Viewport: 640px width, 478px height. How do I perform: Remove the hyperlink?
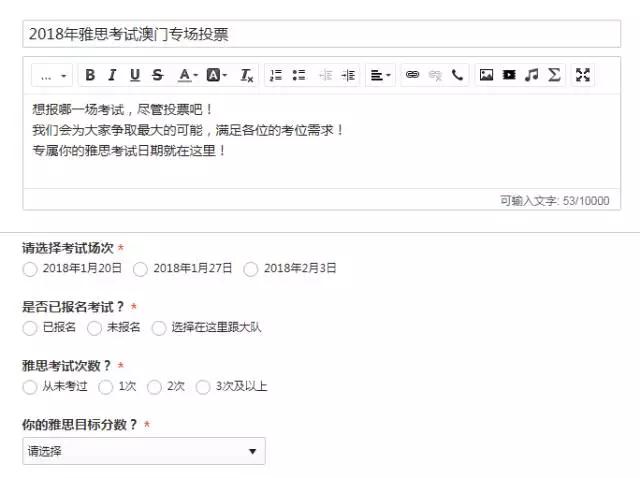[435, 75]
